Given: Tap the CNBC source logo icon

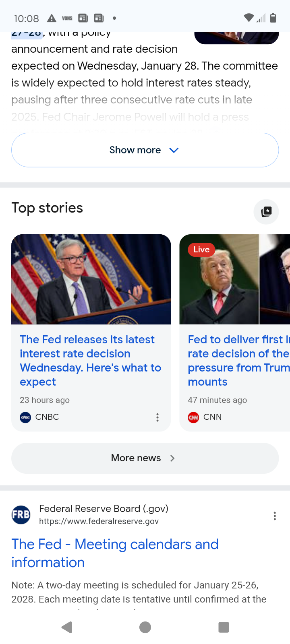Looking at the screenshot, I should (x=25, y=417).
